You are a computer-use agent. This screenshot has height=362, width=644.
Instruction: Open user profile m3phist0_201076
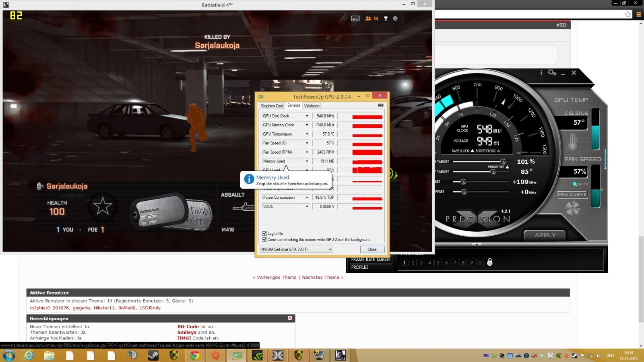click(x=50, y=308)
